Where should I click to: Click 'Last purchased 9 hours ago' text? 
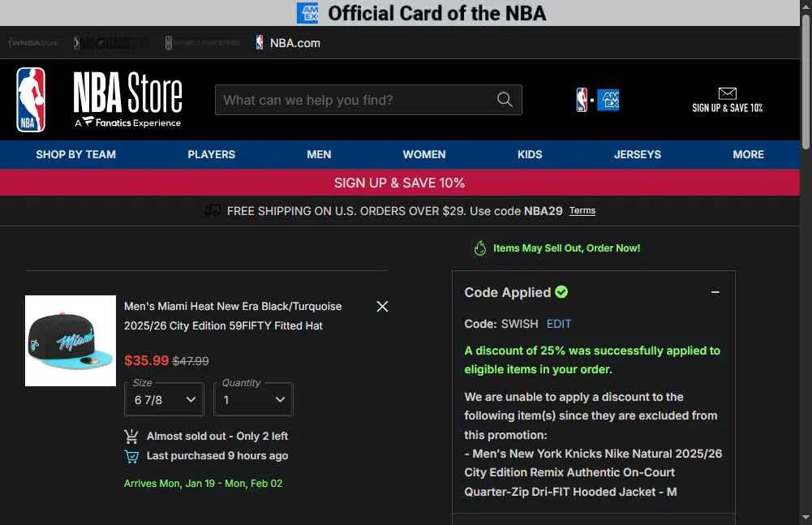(x=217, y=456)
